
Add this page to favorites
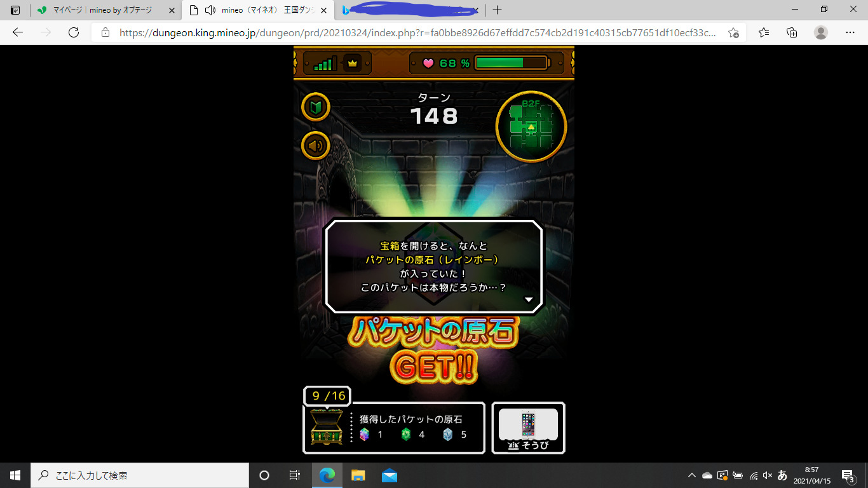[x=733, y=32]
